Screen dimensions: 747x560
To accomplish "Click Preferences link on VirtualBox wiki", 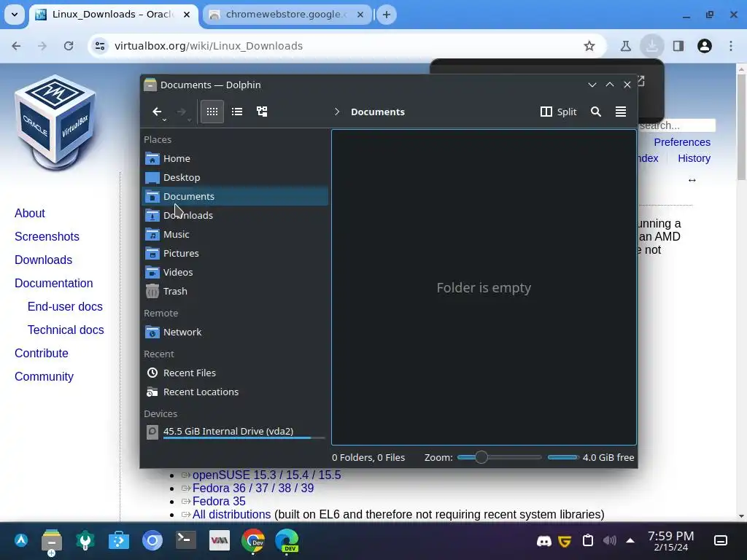I will click(x=682, y=142).
